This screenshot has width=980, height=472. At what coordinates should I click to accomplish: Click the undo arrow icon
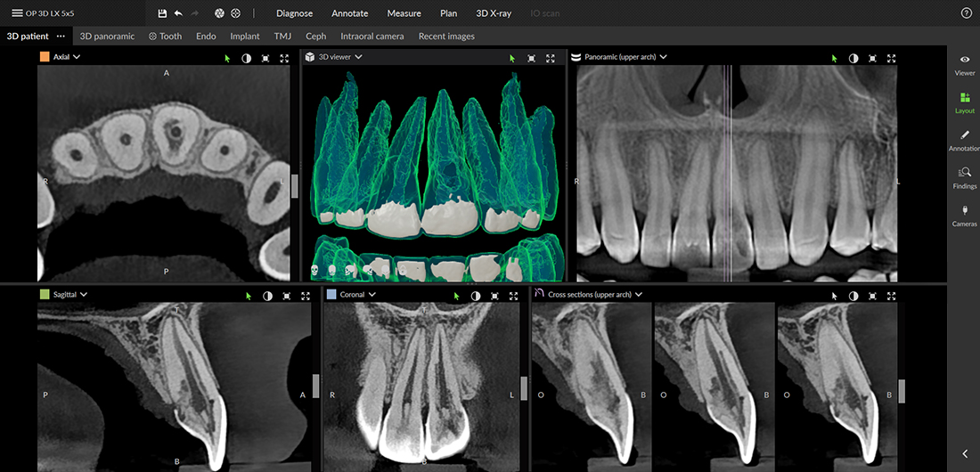pyautogui.click(x=178, y=13)
